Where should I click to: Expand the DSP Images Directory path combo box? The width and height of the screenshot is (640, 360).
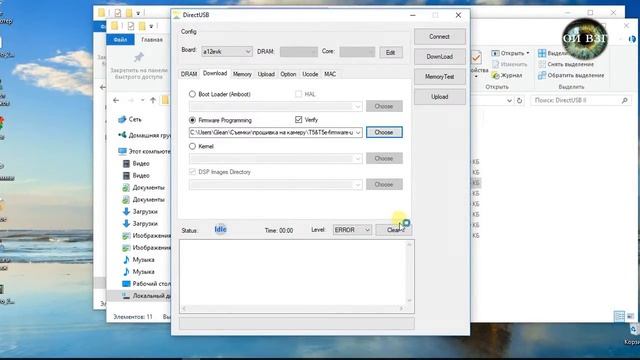[358, 185]
